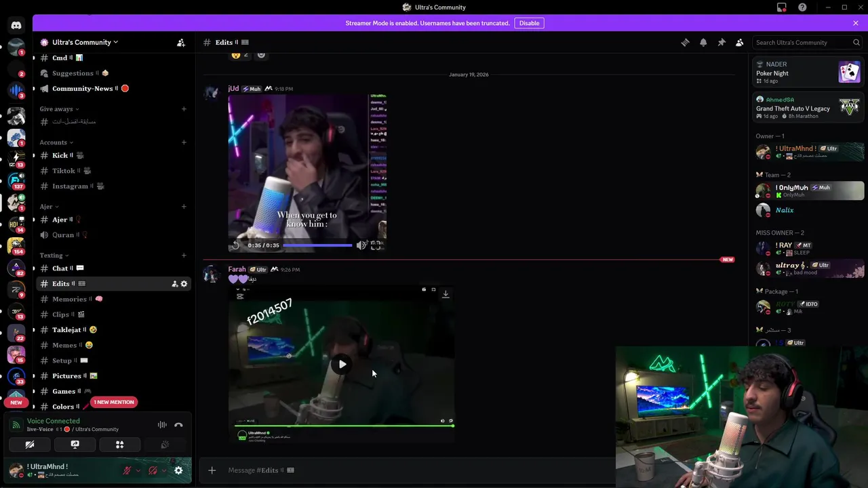Image resolution: width=868 pixels, height=488 pixels.
Task: Open the Community-News channel
Action: (x=113, y=88)
